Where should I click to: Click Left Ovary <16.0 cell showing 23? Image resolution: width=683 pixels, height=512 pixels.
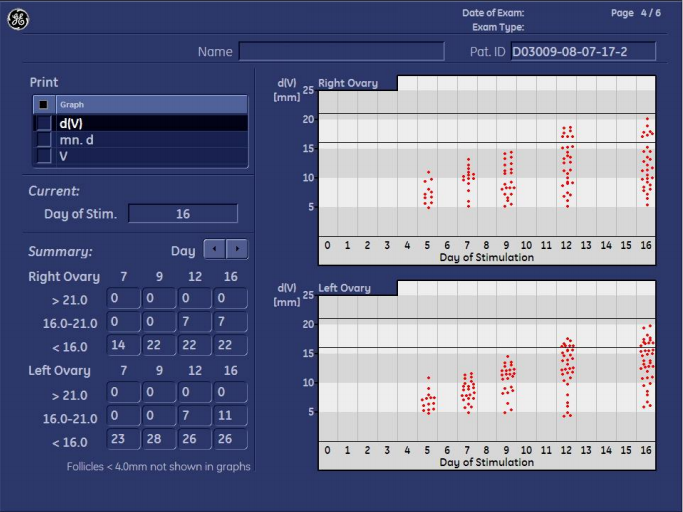point(124,439)
